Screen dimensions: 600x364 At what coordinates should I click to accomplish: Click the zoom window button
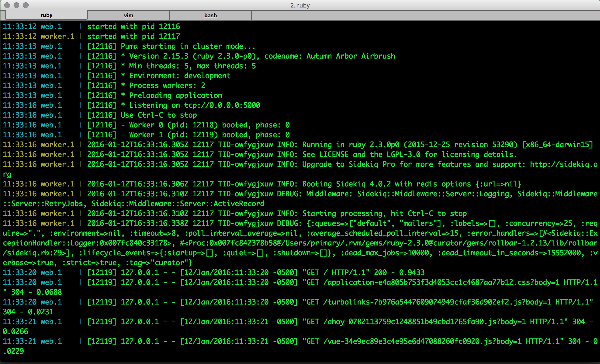[x=26, y=5]
